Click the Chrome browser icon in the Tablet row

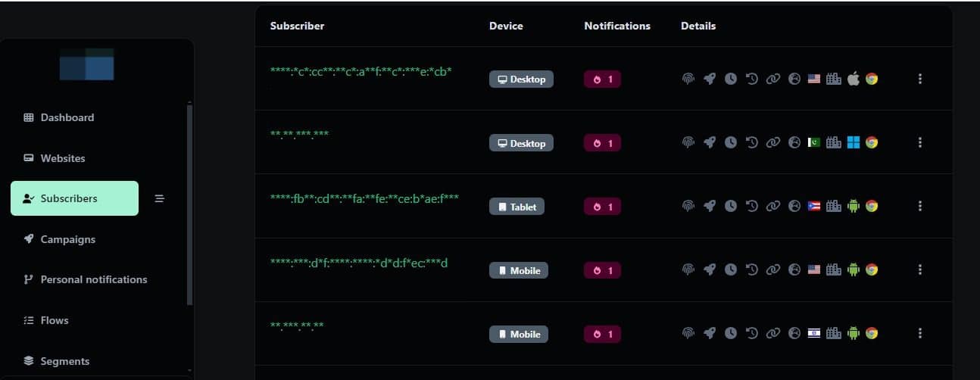tap(872, 206)
